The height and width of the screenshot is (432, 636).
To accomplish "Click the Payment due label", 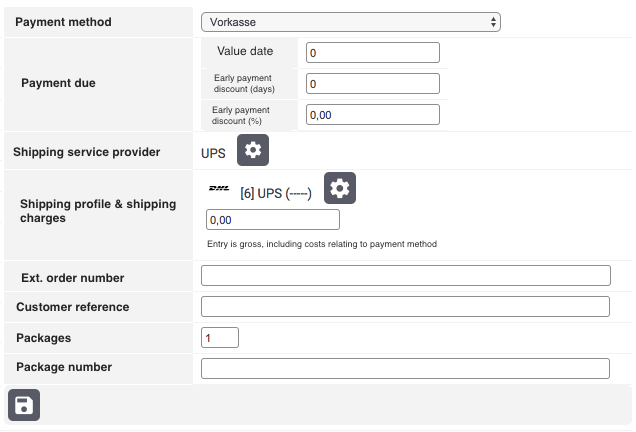I will [58, 83].
